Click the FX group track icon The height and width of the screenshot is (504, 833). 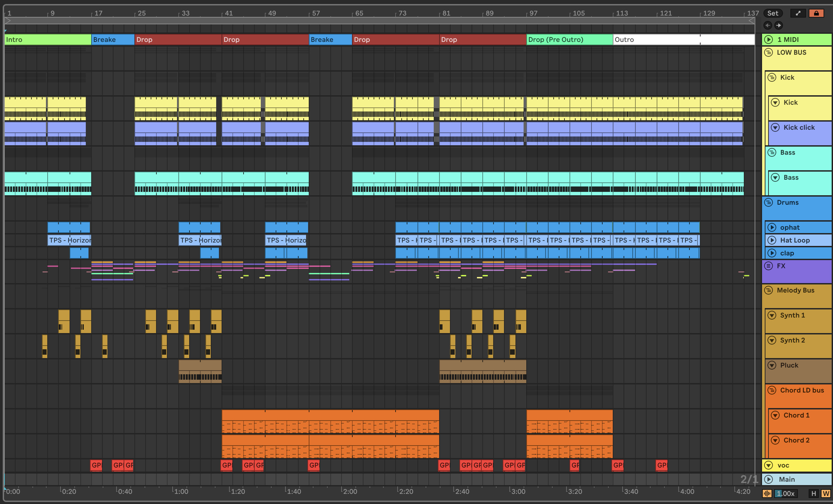pyautogui.click(x=768, y=266)
